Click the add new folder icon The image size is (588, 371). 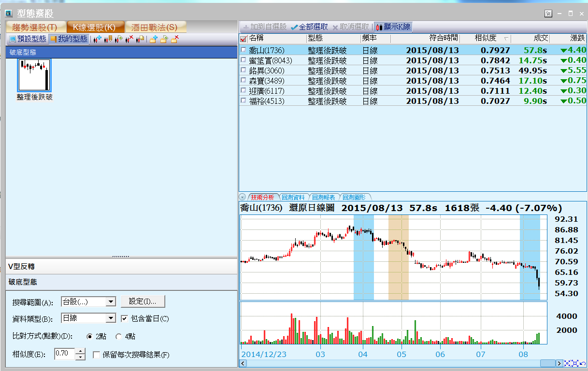click(x=153, y=39)
